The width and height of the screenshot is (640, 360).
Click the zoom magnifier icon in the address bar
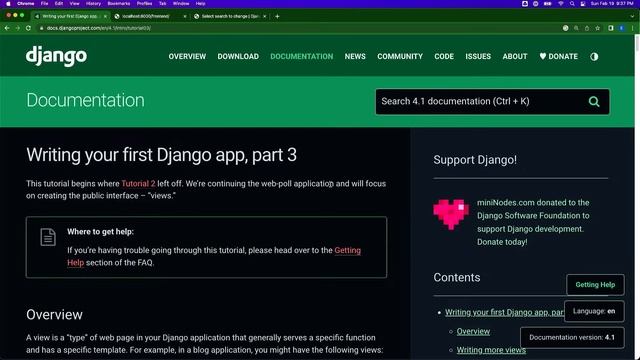tap(576, 28)
